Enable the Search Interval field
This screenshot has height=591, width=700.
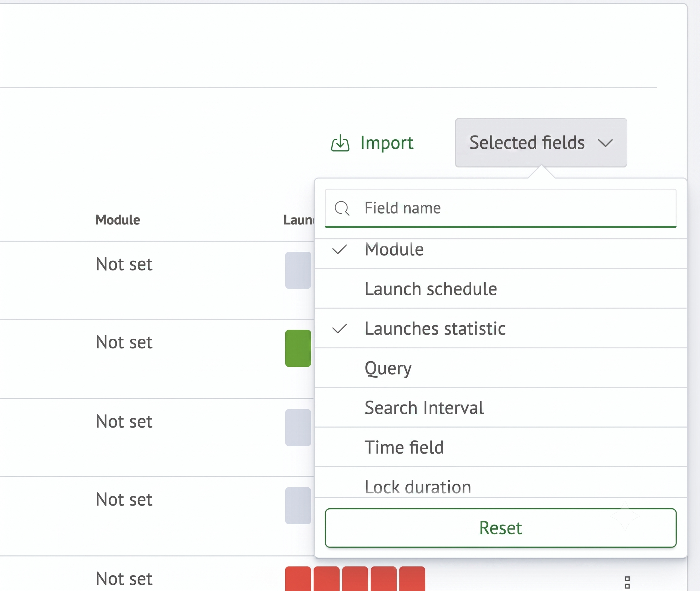pyautogui.click(x=501, y=407)
